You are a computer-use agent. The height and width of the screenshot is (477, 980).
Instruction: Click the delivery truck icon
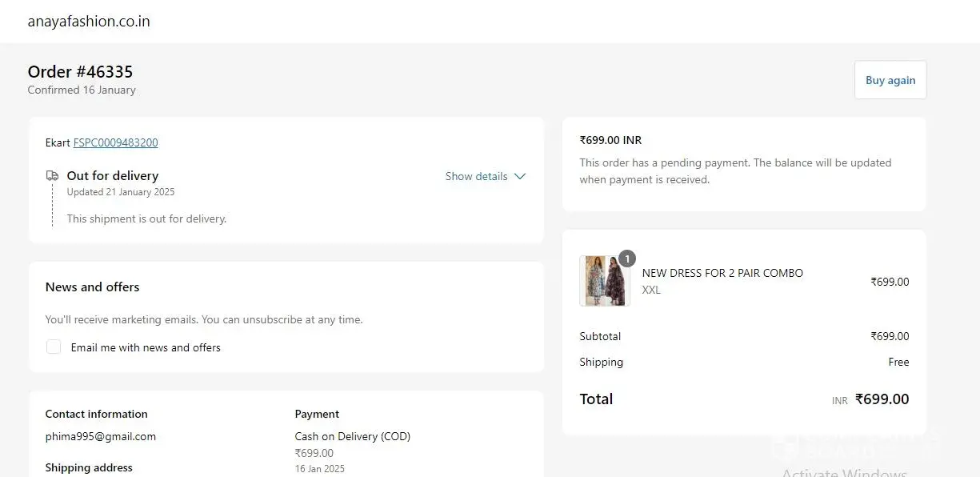(x=52, y=175)
